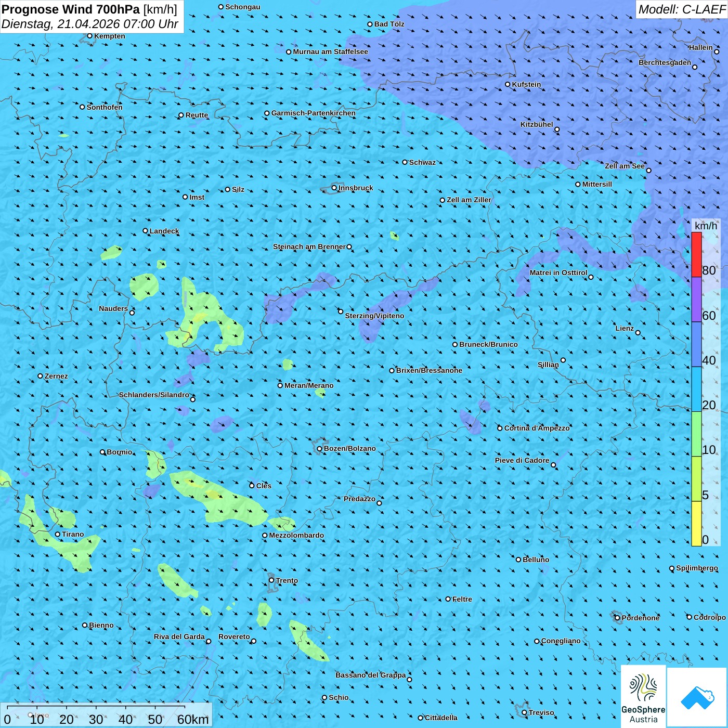Click the 'Steinach am Brenner' label

click(309, 246)
